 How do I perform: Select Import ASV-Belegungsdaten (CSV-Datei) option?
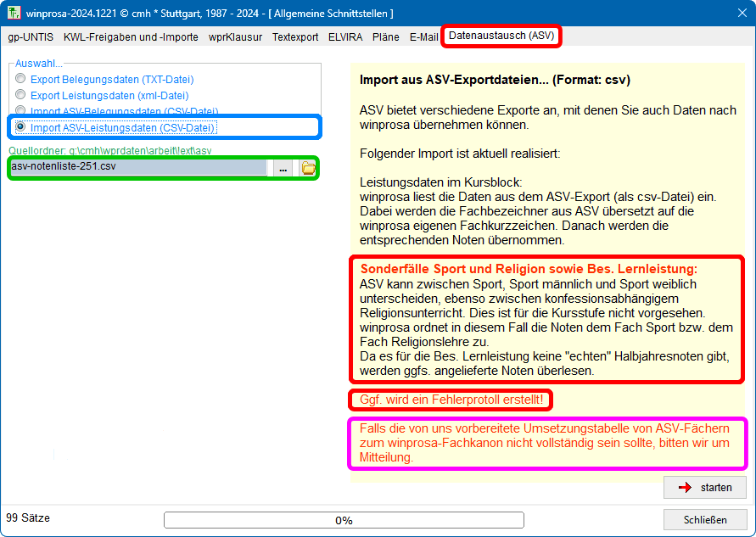click(x=20, y=111)
